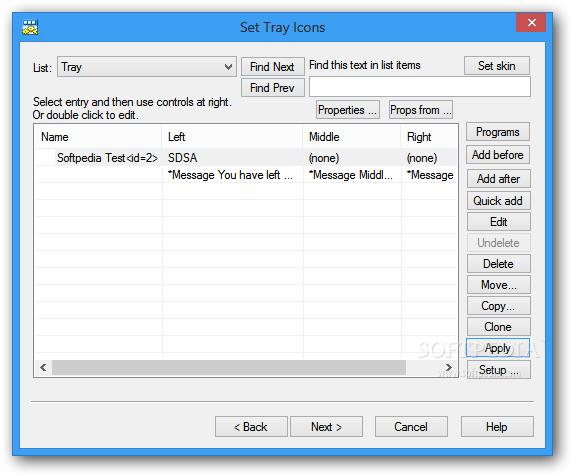The image size is (573, 476).
Task: Click the Add after button
Action: coord(498,179)
